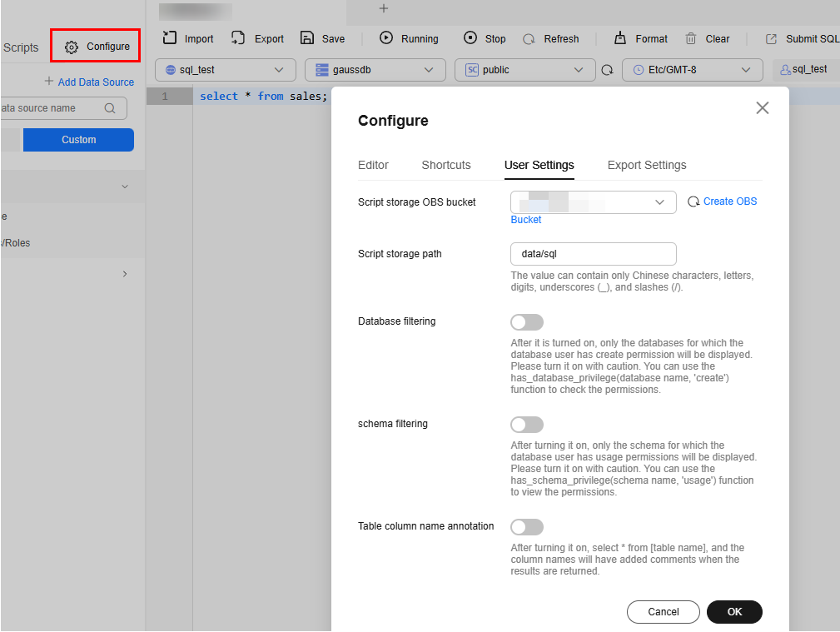Switch to the Shortcuts tab
The height and width of the screenshot is (632, 840).
(445, 165)
